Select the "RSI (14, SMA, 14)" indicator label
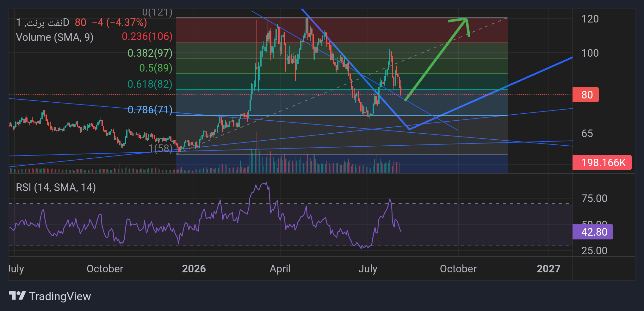The image size is (644, 311). click(x=56, y=187)
